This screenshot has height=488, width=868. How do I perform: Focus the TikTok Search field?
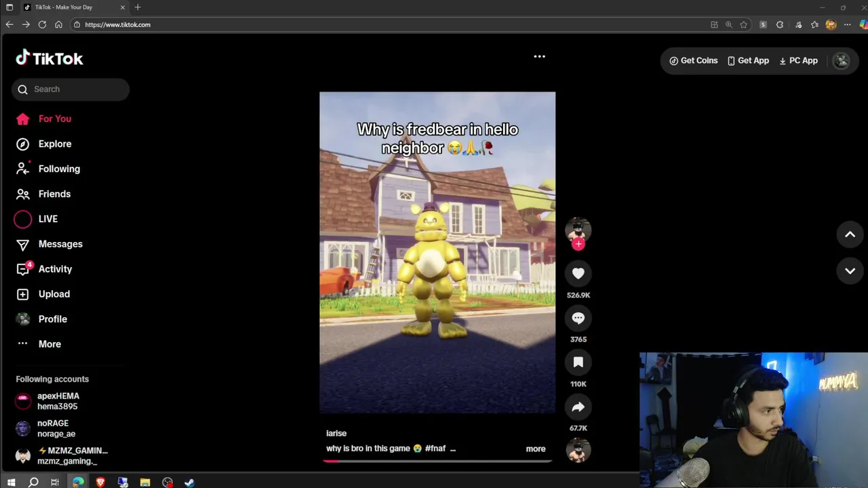click(x=71, y=89)
